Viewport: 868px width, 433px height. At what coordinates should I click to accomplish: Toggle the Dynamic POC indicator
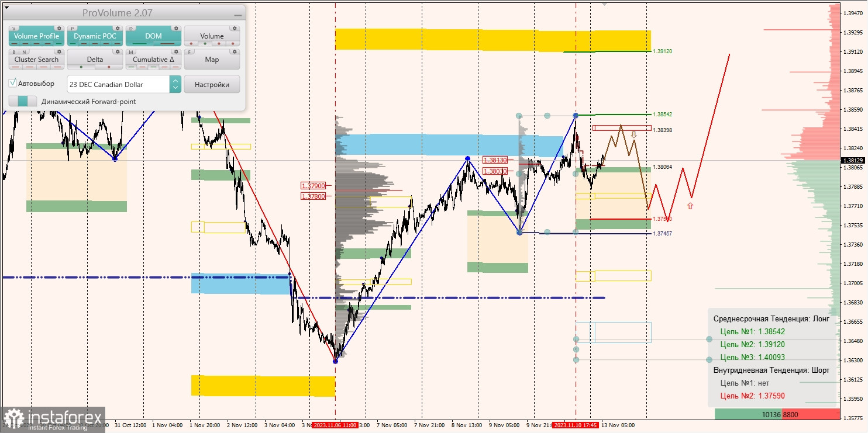coord(95,36)
